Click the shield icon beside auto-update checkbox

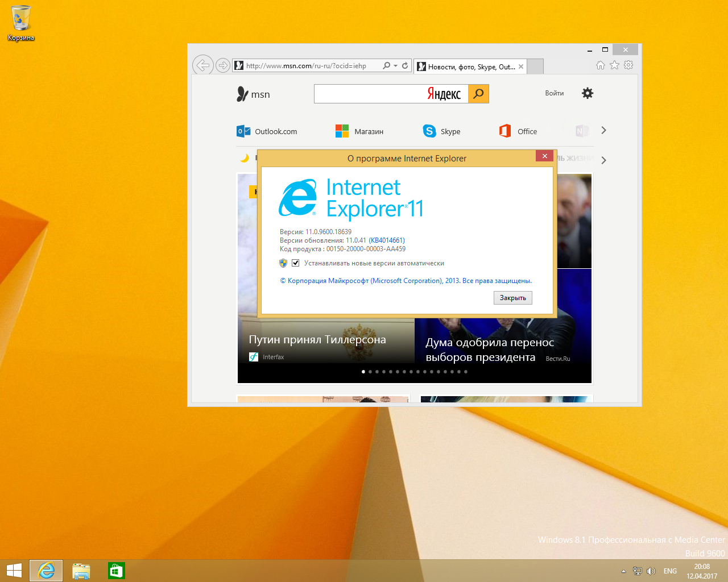(283, 263)
